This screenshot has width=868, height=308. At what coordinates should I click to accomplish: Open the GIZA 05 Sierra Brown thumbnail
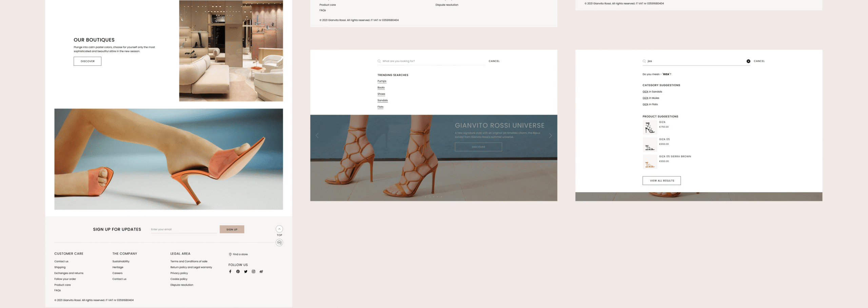click(650, 162)
